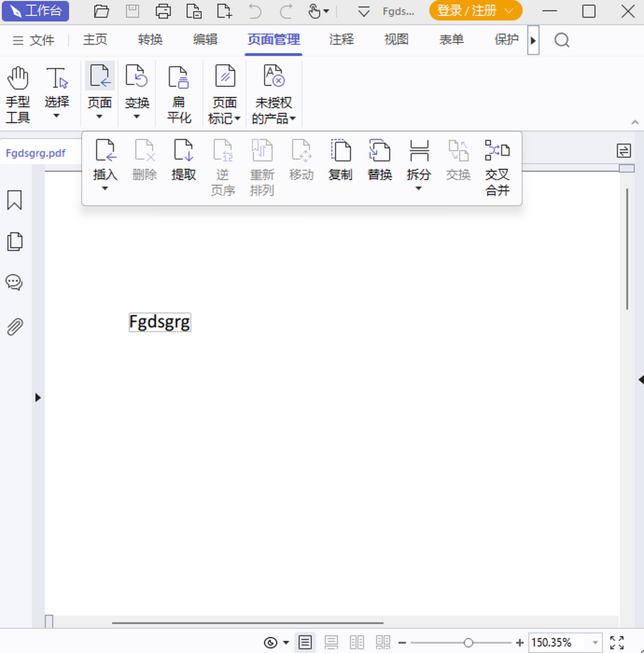The width and height of the screenshot is (644, 653).
Task: Click the 扁平化 flatten tool
Action: [x=178, y=92]
